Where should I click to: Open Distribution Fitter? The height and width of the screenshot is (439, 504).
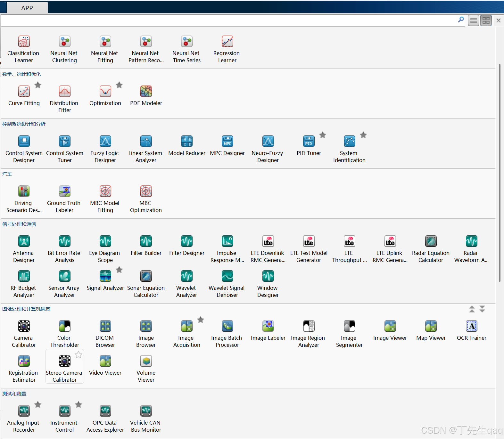coord(64,99)
